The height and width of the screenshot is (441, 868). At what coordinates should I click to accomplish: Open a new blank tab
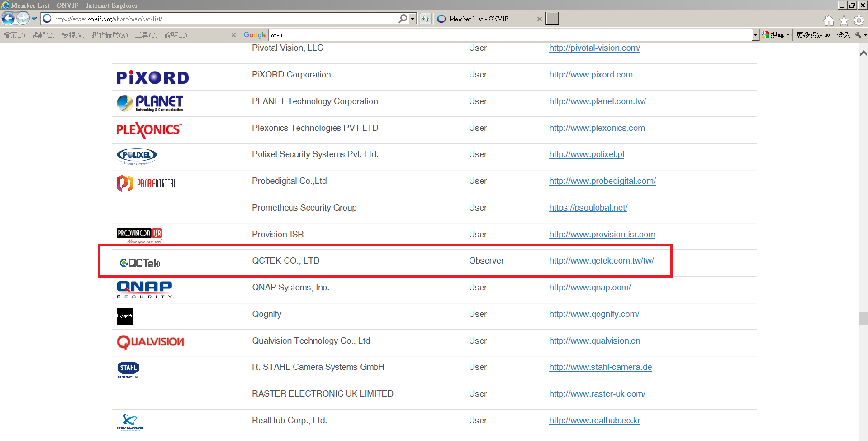point(552,19)
